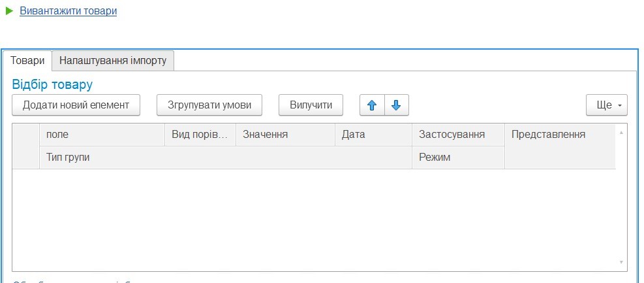The image size is (644, 283).
Task: Click the Тип групи header cell
Action: click(x=226, y=158)
